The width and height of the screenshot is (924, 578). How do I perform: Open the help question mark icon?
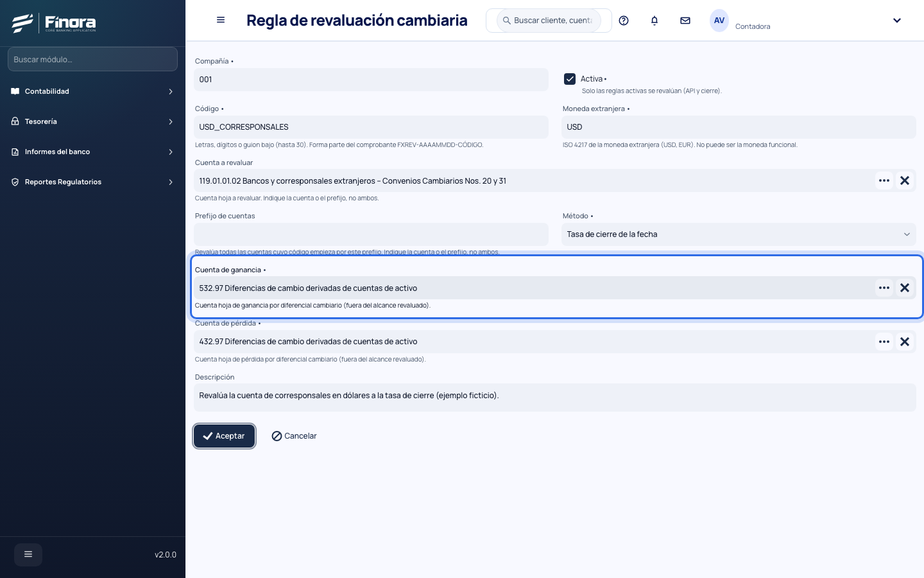point(624,21)
